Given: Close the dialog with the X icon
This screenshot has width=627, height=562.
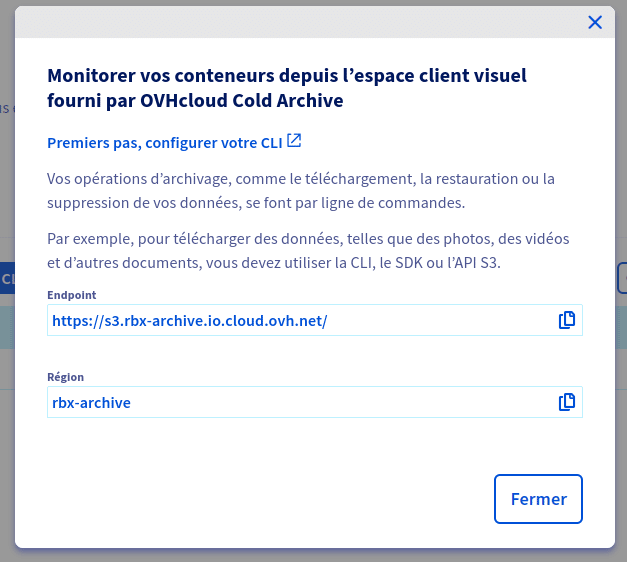Looking at the screenshot, I should coord(595,22).
